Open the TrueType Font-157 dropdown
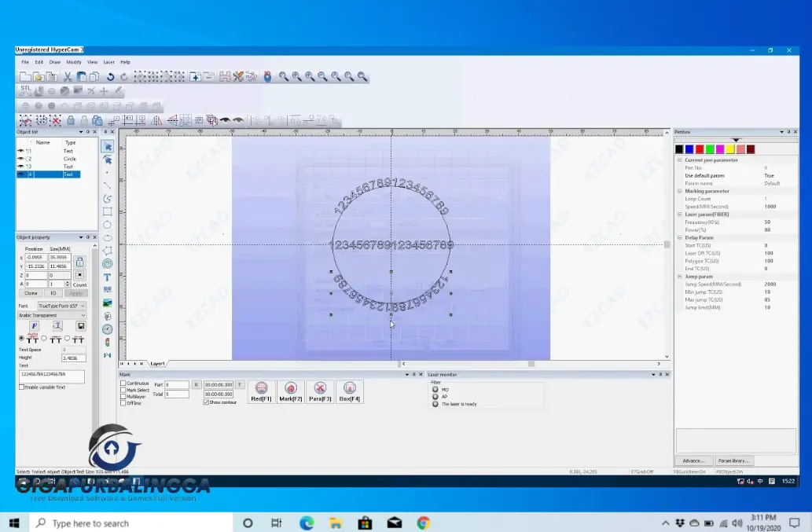 click(61, 306)
